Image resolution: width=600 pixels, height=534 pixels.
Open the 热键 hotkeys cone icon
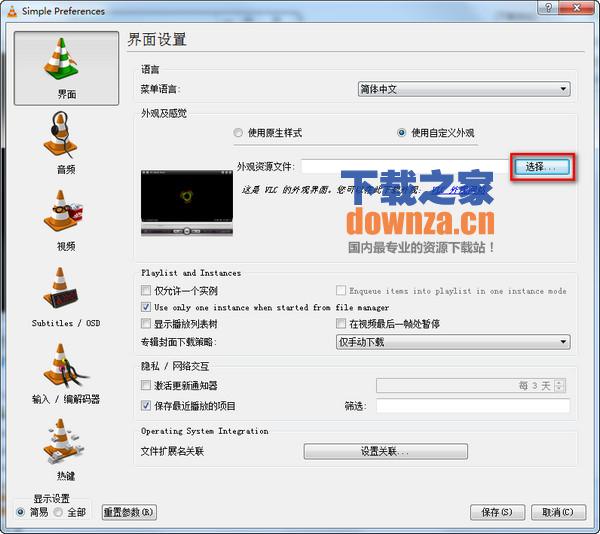point(63,441)
